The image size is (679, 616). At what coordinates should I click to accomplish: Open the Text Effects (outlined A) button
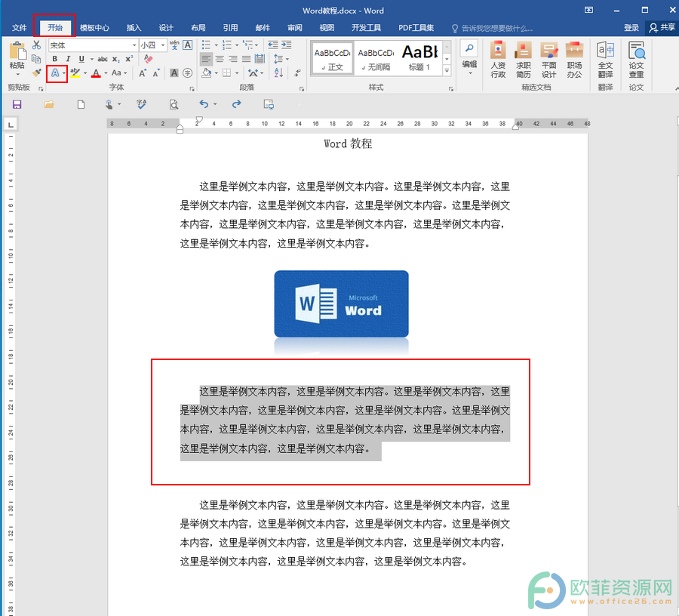point(55,72)
